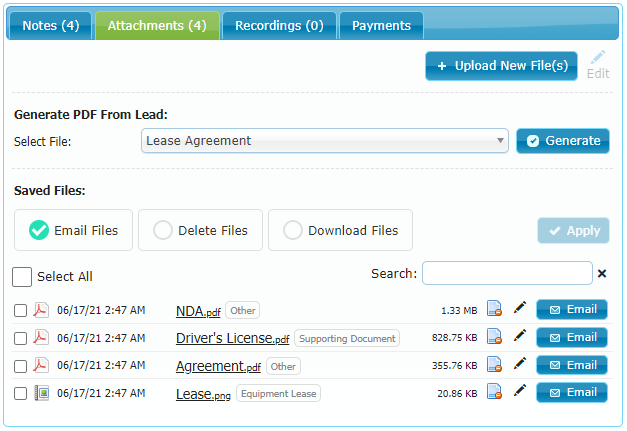The width and height of the screenshot is (627, 431).
Task: Open the Payments tab
Action: (381, 26)
